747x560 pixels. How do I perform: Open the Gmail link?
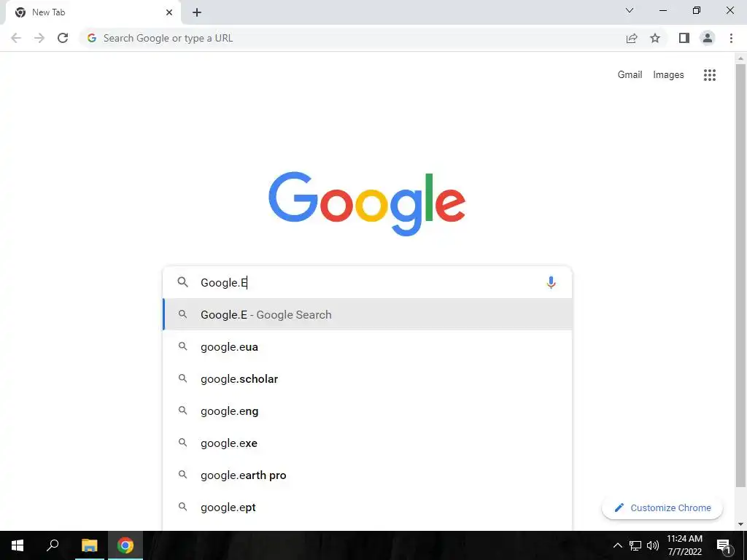point(630,75)
